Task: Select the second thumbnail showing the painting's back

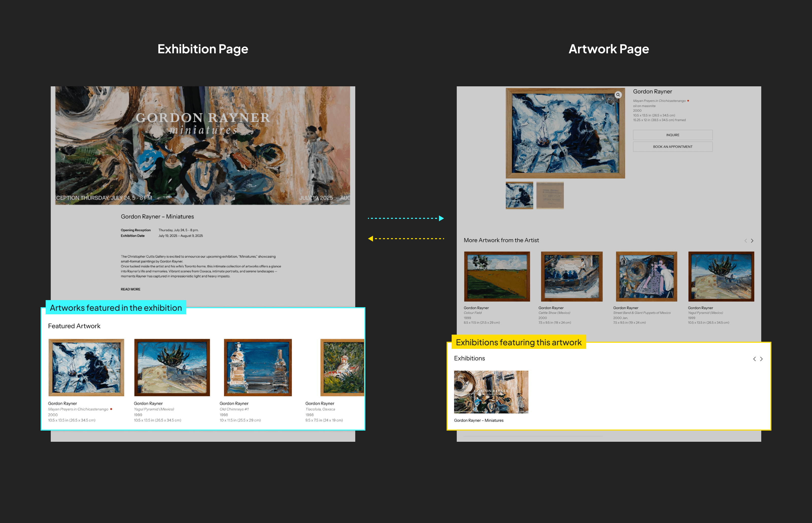Action: click(550, 195)
